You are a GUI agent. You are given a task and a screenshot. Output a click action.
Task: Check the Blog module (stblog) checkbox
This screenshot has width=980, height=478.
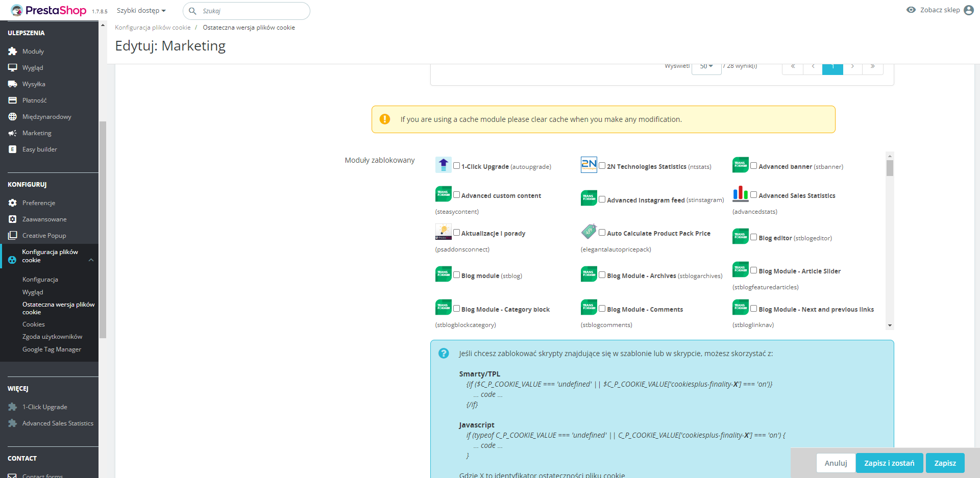tap(457, 275)
